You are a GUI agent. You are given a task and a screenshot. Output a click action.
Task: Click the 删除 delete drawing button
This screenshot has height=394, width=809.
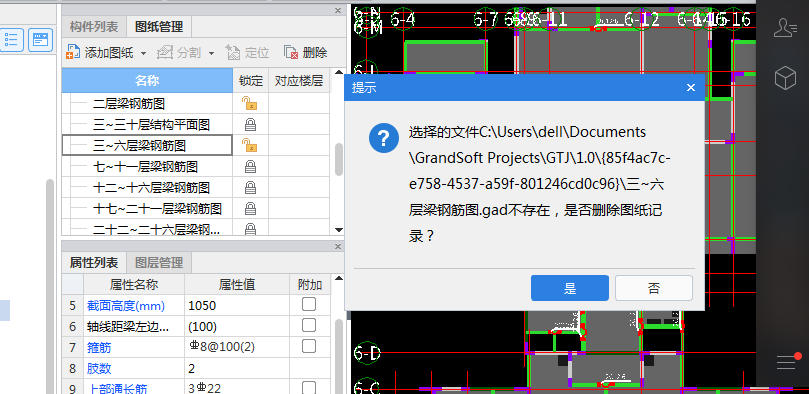[x=305, y=53]
